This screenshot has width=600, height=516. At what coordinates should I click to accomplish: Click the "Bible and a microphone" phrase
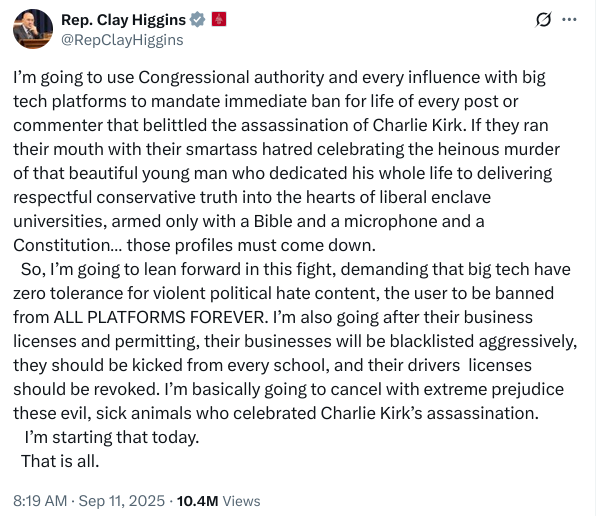[369, 221]
